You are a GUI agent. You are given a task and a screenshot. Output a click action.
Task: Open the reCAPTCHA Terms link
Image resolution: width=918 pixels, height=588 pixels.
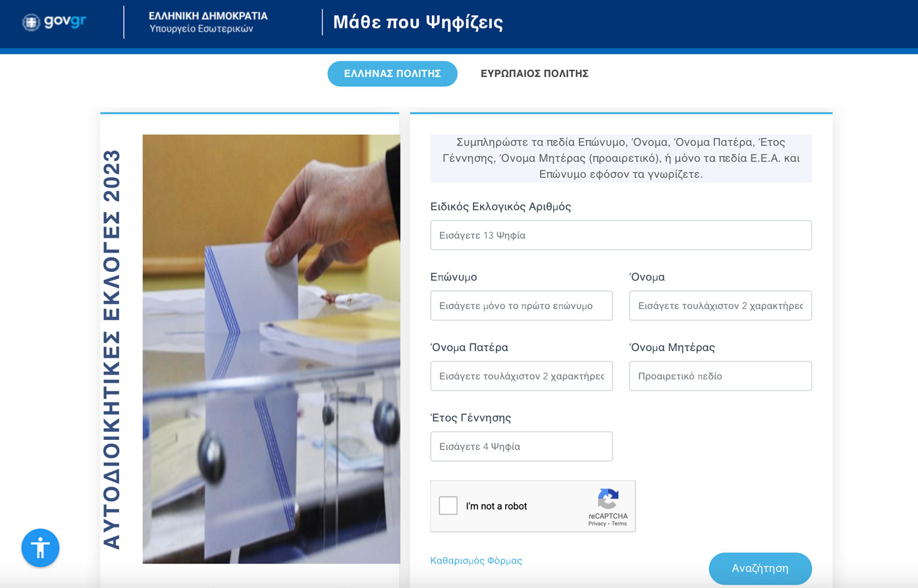coord(620,523)
